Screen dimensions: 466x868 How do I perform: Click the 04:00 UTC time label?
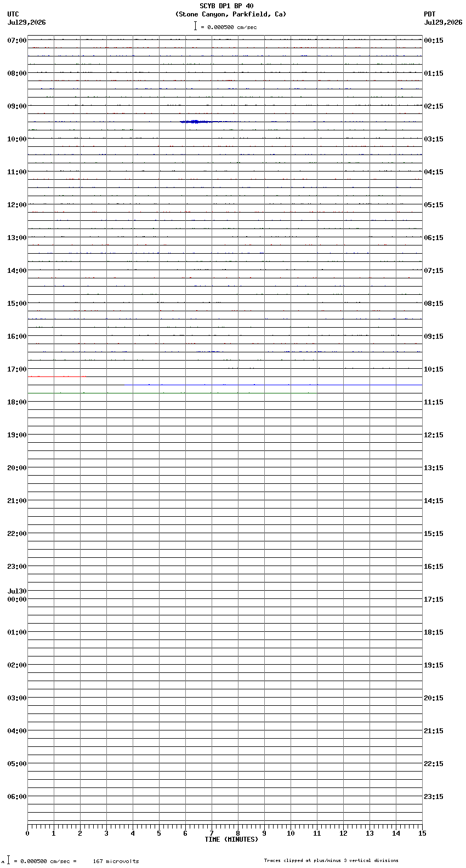[x=17, y=731]
